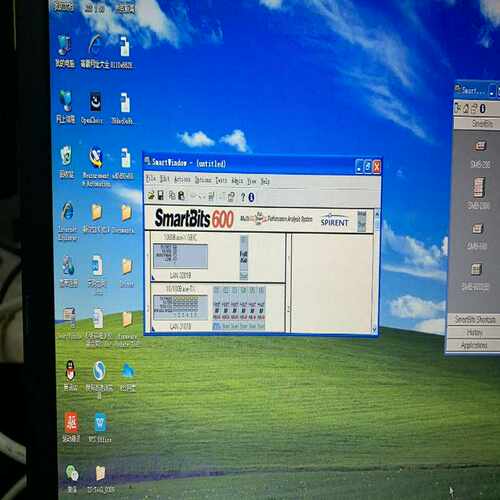Open the Tests menu in SmartWindow
The height and width of the screenshot is (500, 500).
point(221,180)
